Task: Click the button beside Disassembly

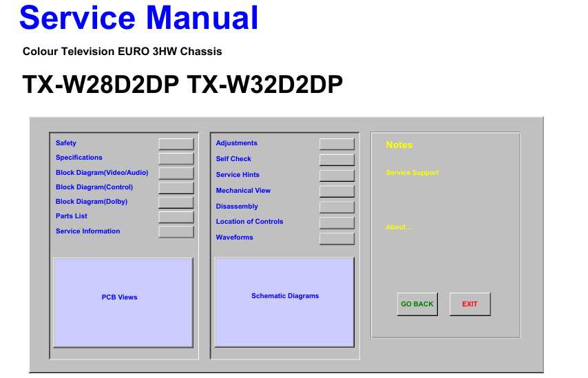Action: click(x=337, y=207)
